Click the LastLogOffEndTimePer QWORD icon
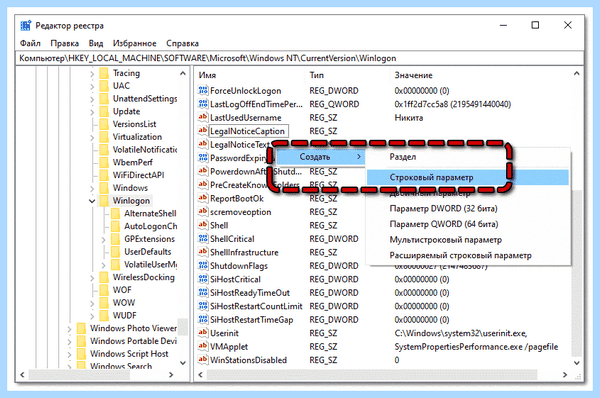Viewport: 600px width, 398px height. click(x=203, y=104)
